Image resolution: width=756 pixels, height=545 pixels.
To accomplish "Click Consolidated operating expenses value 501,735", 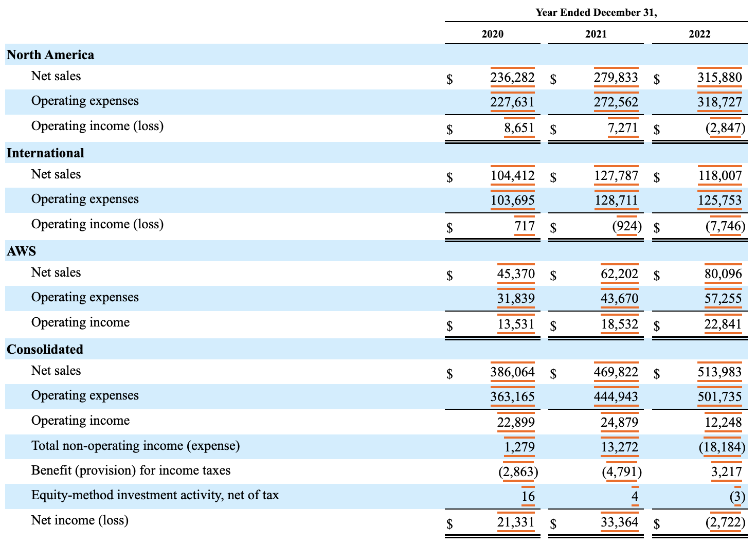I will click(720, 397).
